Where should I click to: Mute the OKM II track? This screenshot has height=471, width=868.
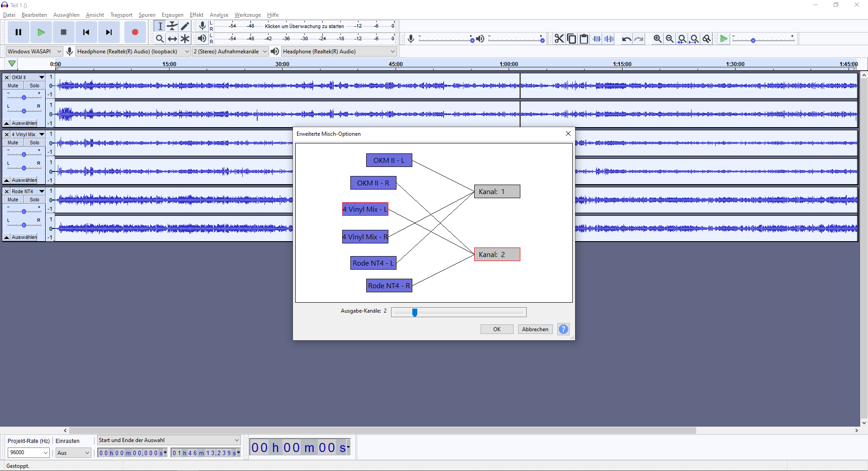coord(13,86)
